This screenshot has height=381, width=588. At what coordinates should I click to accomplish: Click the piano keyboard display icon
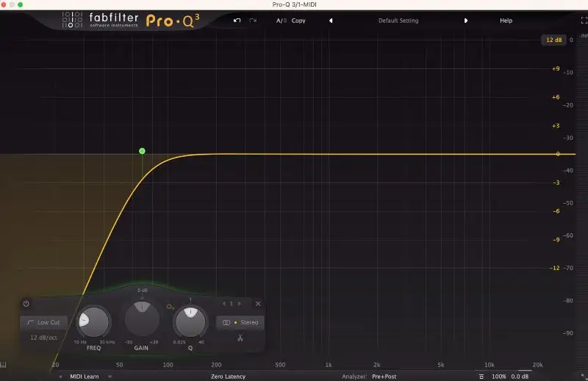4,364
